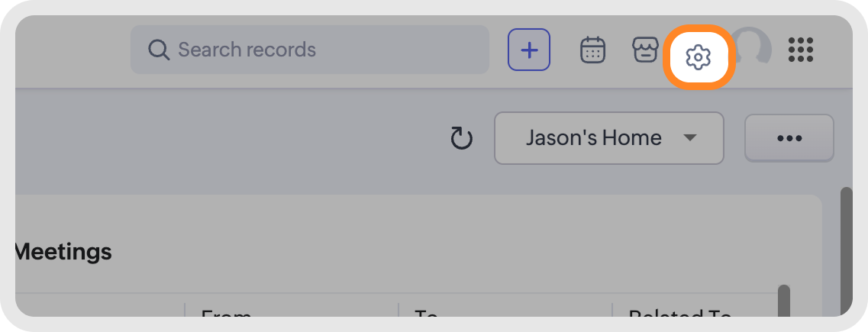Sort by the Related To column header
The height and width of the screenshot is (332, 868).
(679, 313)
